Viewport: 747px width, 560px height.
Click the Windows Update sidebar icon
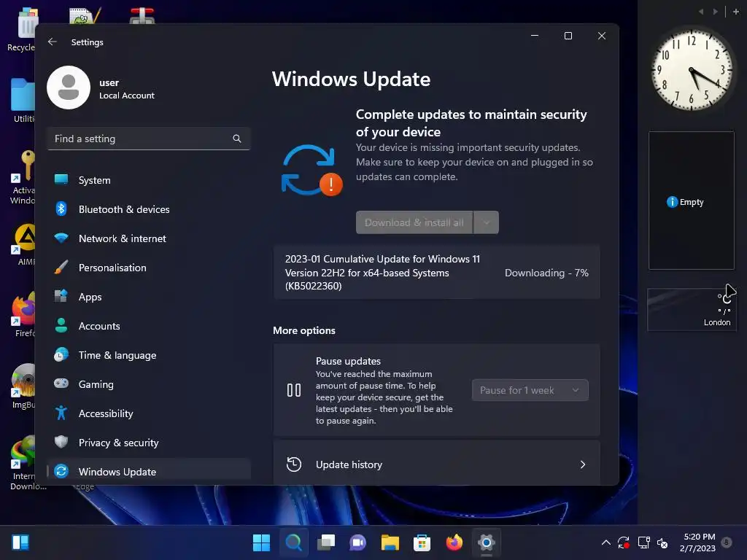(x=61, y=471)
